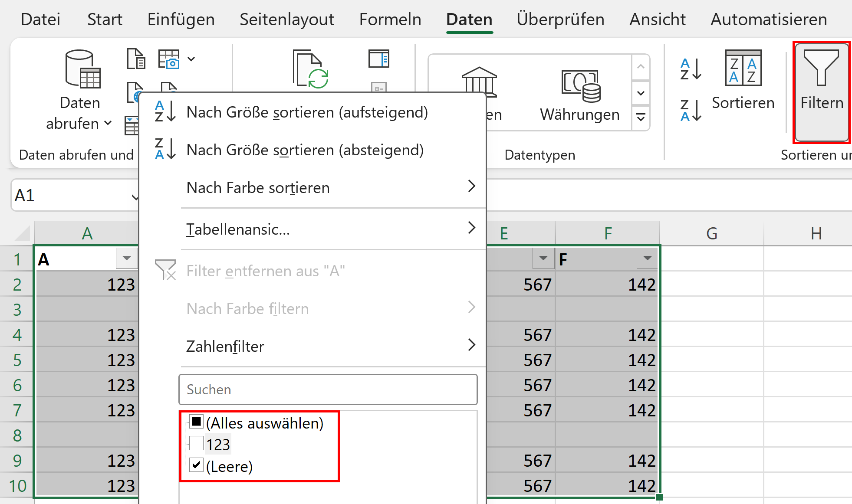The height and width of the screenshot is (504, 852).
Task: Toggle the Filtern funnel button
Action: click(x=821, y=92)
